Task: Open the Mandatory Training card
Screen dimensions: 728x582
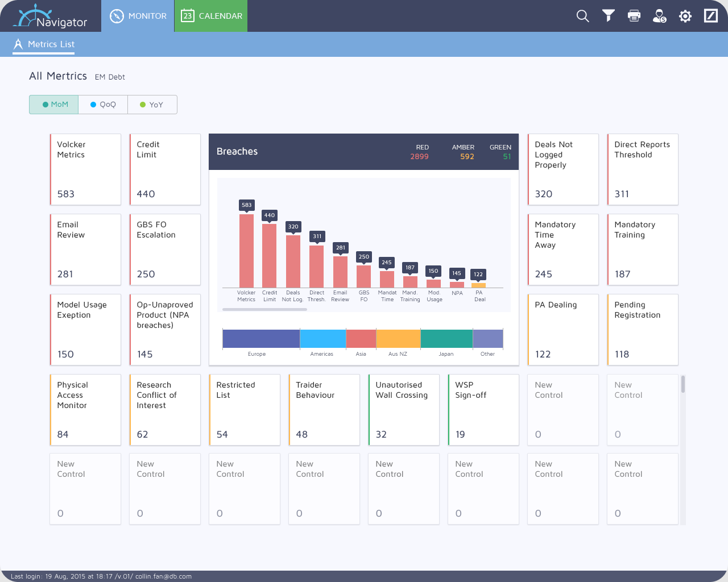Action: (x=643, y=250)
